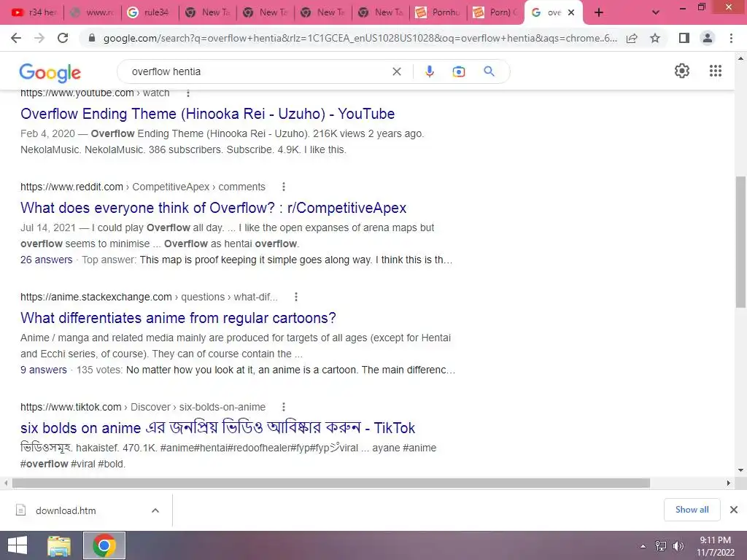
Task: Close the downloads bar
Action: coord(734,510)
